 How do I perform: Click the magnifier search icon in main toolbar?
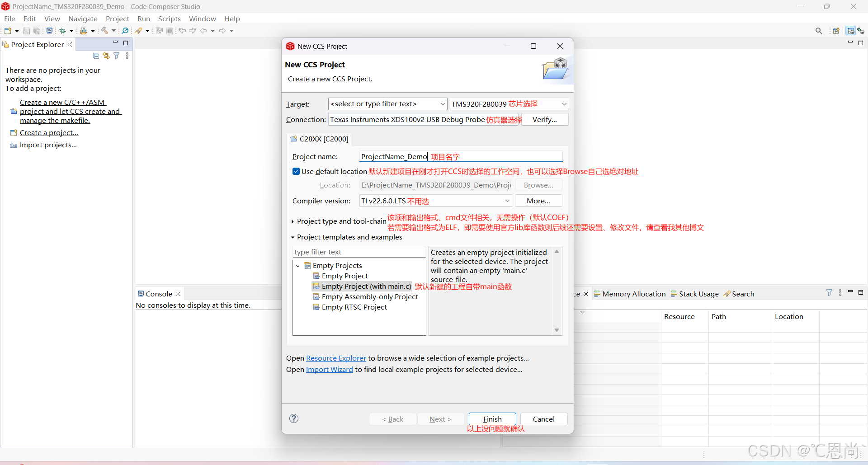[x=819, y=31]
